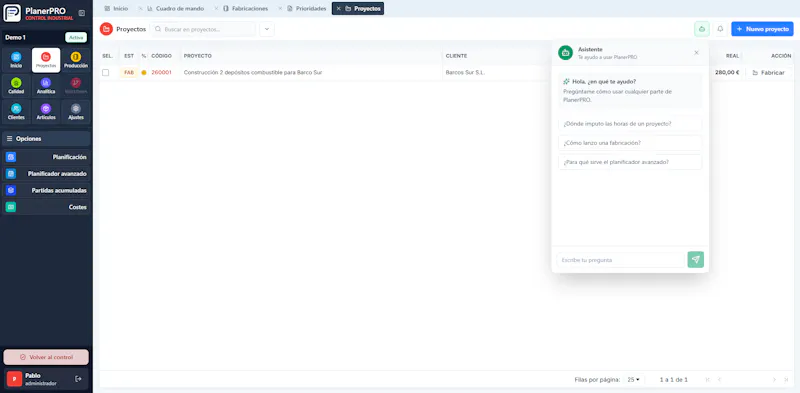Click the PlanerPRO logo
The image size is (800, 393).
tap(12, 13)
